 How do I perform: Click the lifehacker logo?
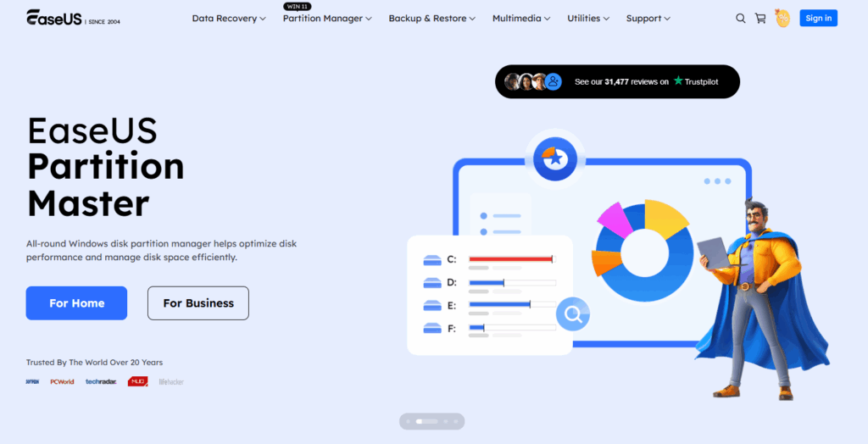point(171,382)
